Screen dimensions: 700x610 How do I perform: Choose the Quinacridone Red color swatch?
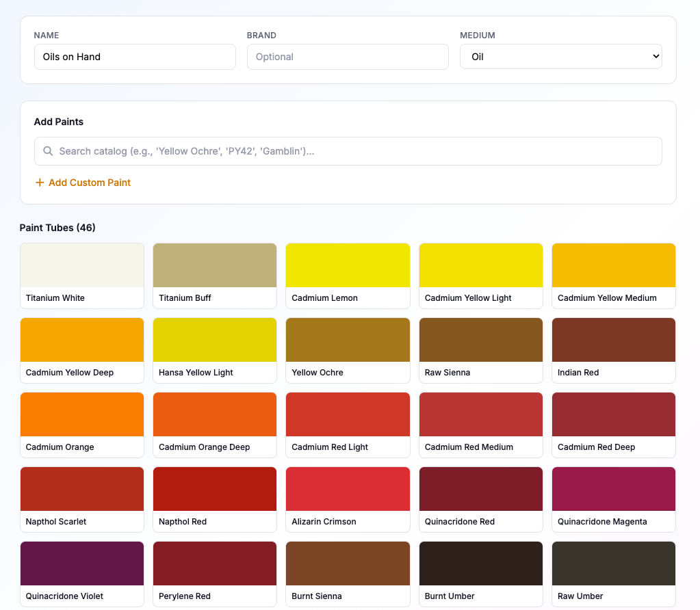point(481,489)
